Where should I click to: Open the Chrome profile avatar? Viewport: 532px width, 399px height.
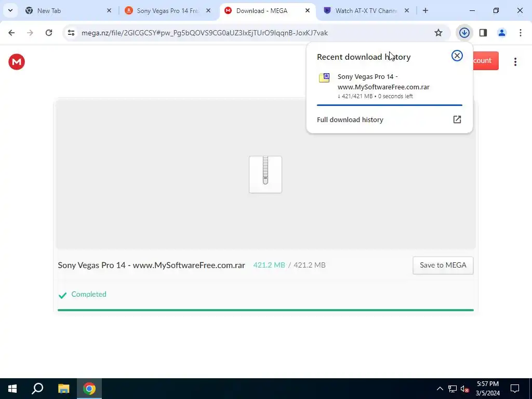point(501,33)
